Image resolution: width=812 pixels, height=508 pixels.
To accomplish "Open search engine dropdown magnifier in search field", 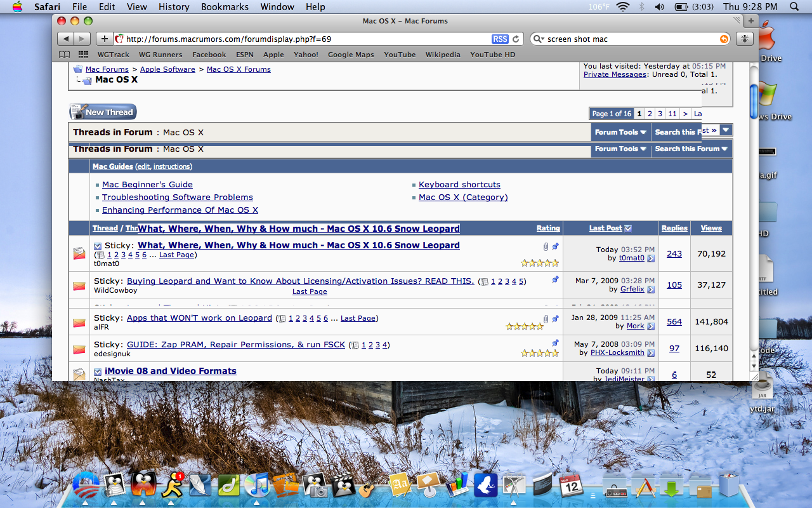I will click(539, 39).
